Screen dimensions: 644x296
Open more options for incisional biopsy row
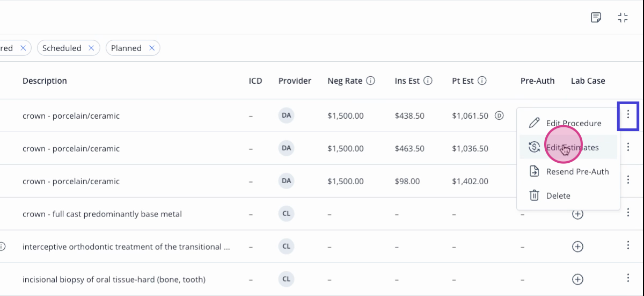tap(628, 278)
